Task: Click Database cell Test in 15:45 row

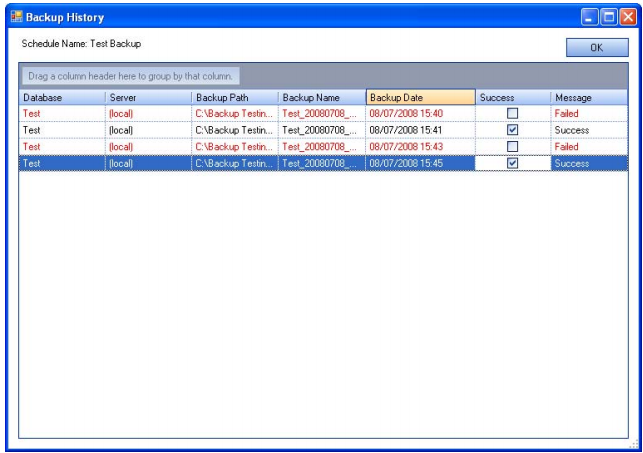Action: click(62, 163)
